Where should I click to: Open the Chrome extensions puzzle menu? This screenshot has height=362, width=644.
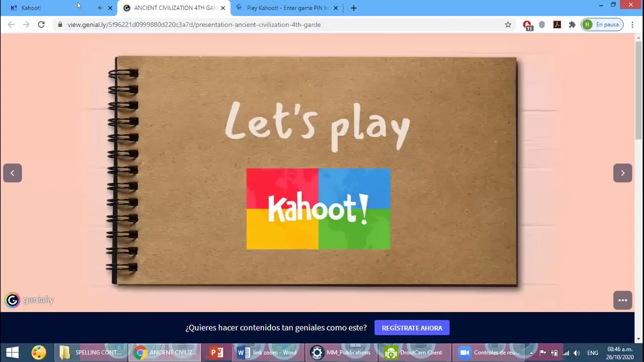click(572, 25)
